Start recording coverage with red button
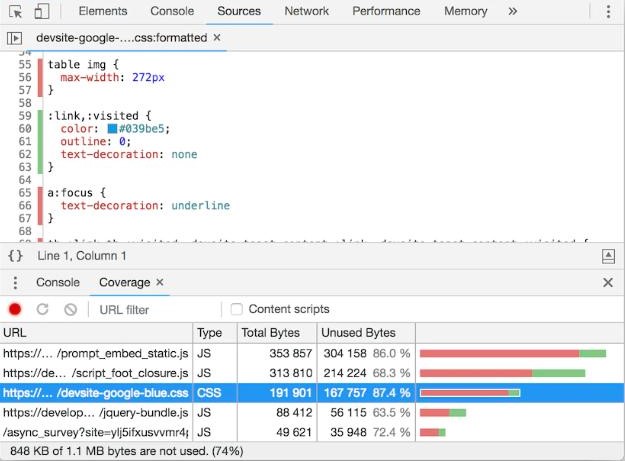This screenshot has height=461, width=625. point(15,309)
